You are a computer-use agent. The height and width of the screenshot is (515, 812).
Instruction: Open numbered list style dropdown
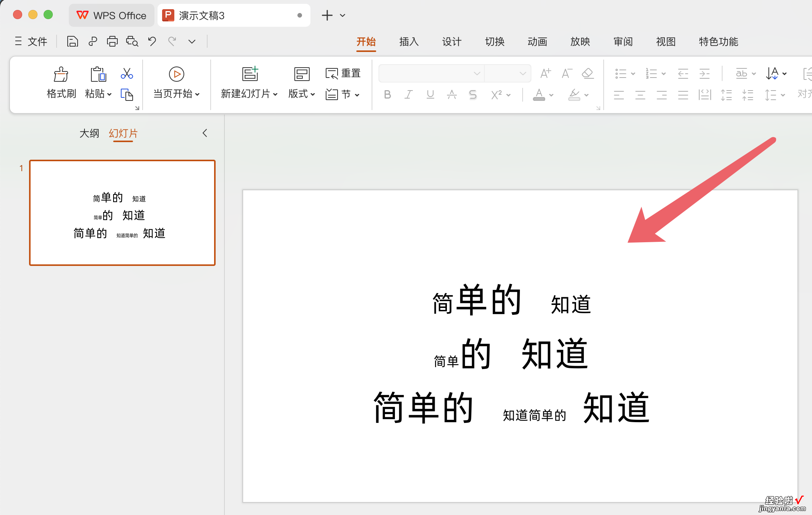coord(664,74)
